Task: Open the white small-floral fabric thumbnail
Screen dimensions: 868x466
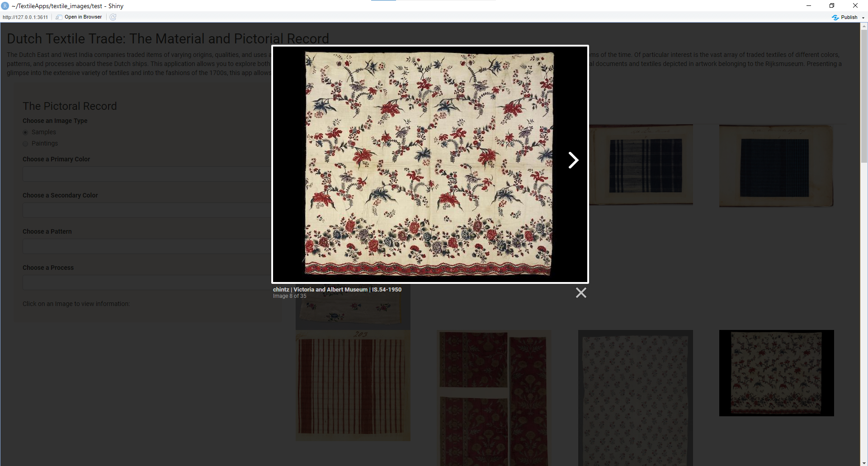Action: coord(635,398)
